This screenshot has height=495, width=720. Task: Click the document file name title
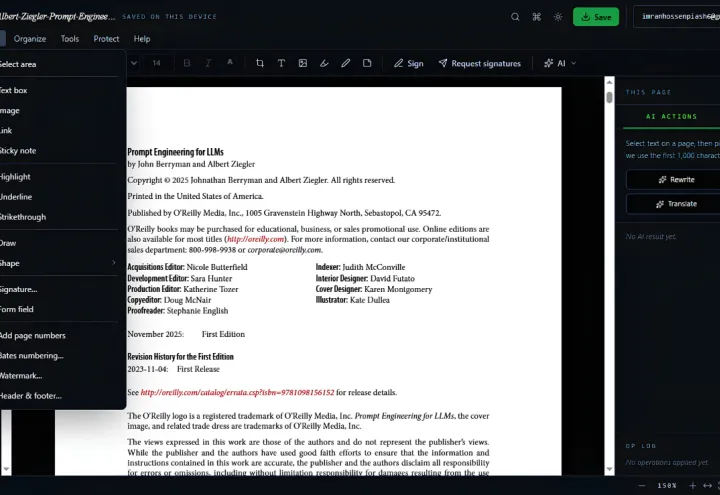(x=57, y=17)
